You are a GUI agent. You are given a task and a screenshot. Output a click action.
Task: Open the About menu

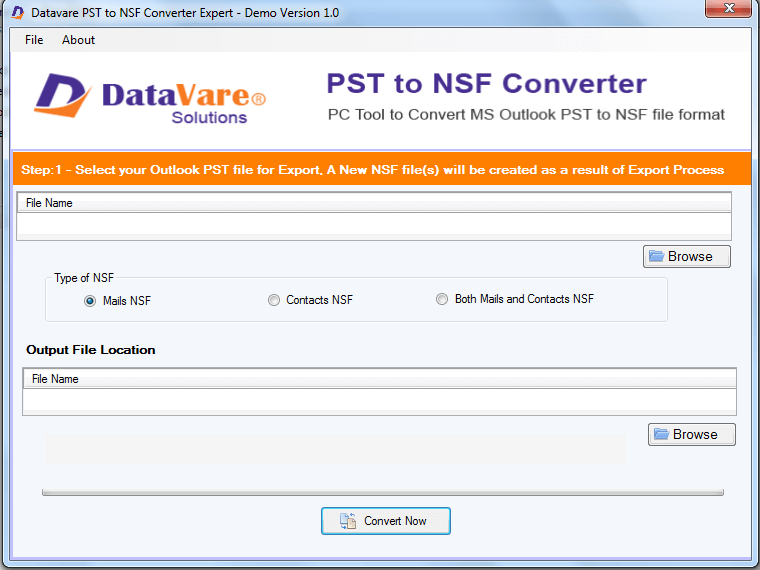(x=78, y=40)
